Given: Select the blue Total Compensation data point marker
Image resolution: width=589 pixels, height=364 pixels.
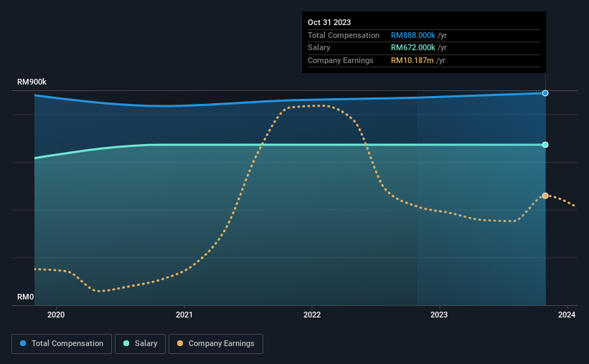Looking at the screenshot, I should 545,93.
